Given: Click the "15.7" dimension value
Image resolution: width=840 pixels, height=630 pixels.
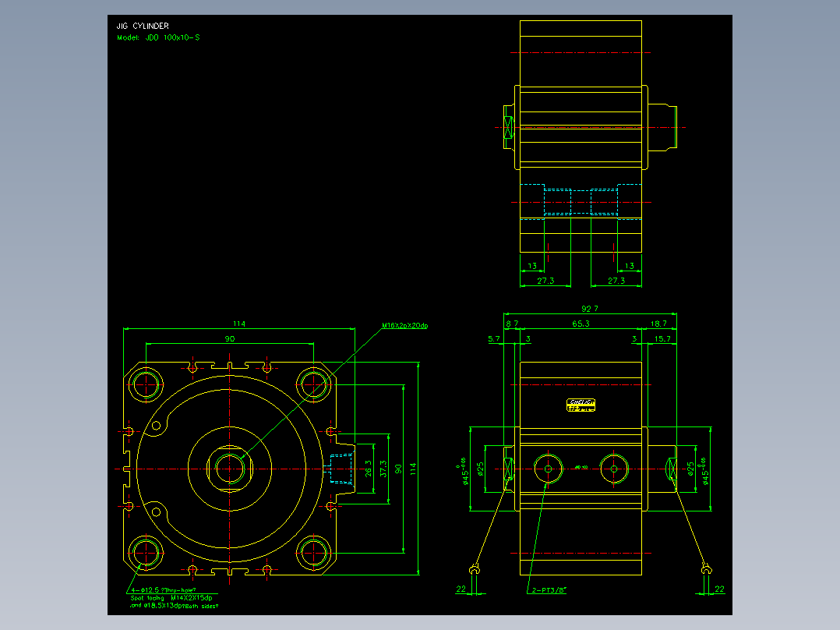Looking at the screenshot, I should point(662,339).
